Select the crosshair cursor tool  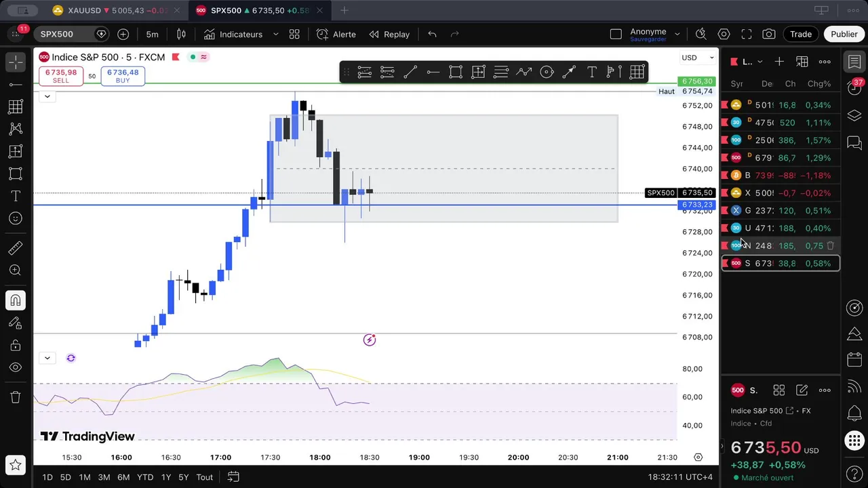[16, 62]
